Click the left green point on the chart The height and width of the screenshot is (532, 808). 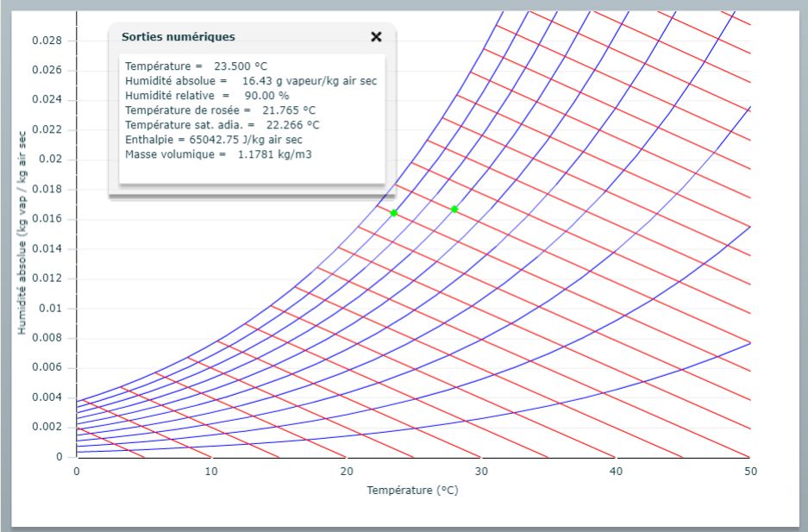click(x=394, y=213)
